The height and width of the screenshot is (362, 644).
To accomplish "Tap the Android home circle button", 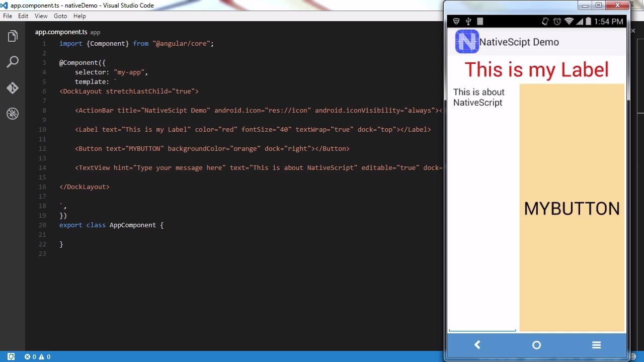I will [x=536, y=345].
